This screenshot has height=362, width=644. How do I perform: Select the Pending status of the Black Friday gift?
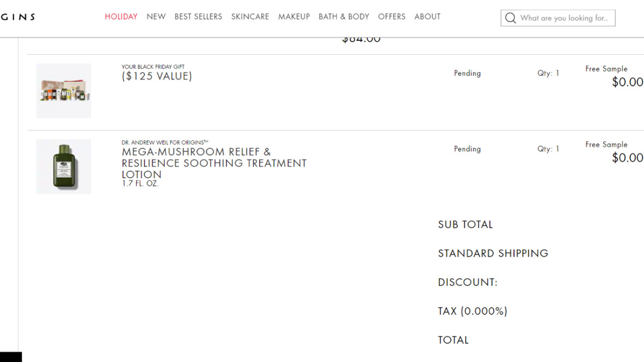[467, 73]
